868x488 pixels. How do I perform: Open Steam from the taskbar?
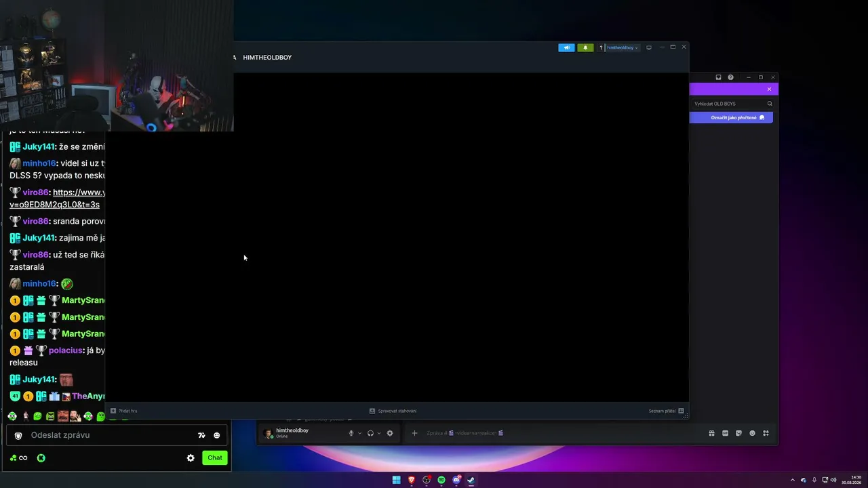point(471,480)
